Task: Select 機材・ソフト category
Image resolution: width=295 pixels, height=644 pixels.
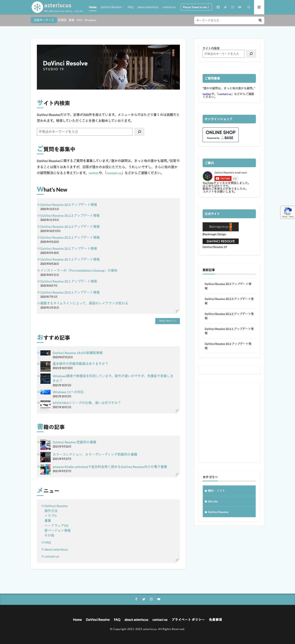Action: 229,491
